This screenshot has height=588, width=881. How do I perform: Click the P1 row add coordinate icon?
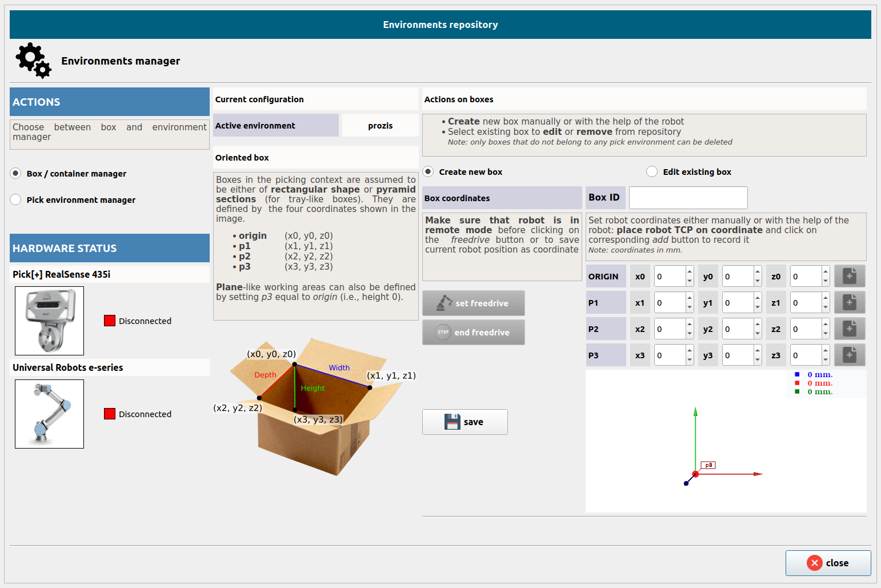(850, 302)
